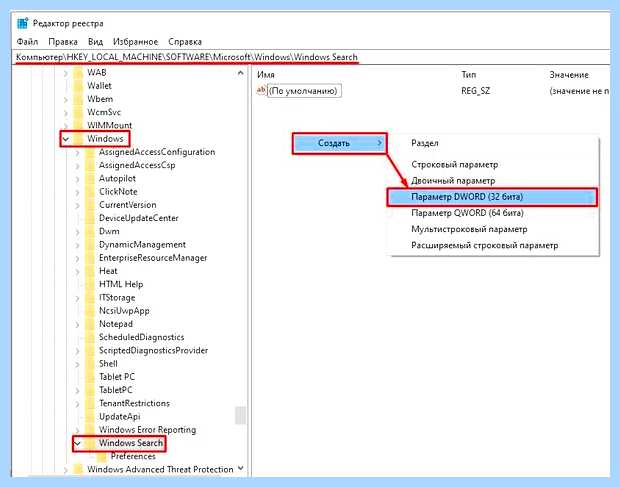Click the tree scrollbar down arrow

click(x=240, y=469)
